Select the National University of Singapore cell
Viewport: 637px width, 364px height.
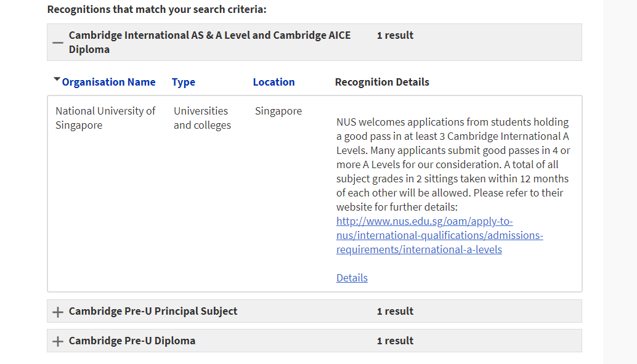pos(105,118)
